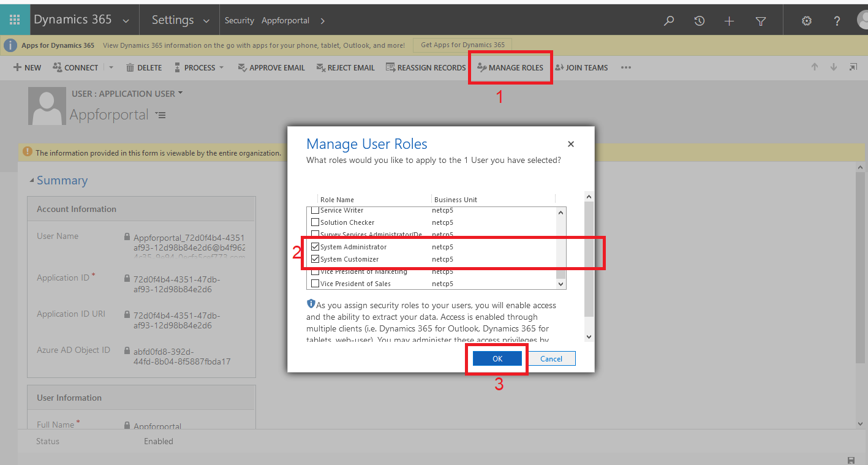Sort by Role Name column header

[x=337, y=200]
